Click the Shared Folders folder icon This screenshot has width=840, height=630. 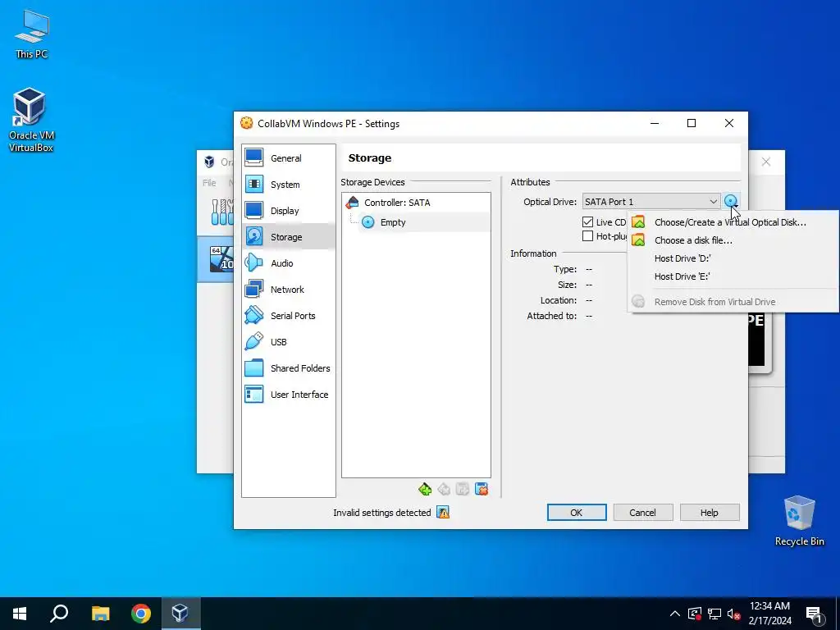point(254,367)
